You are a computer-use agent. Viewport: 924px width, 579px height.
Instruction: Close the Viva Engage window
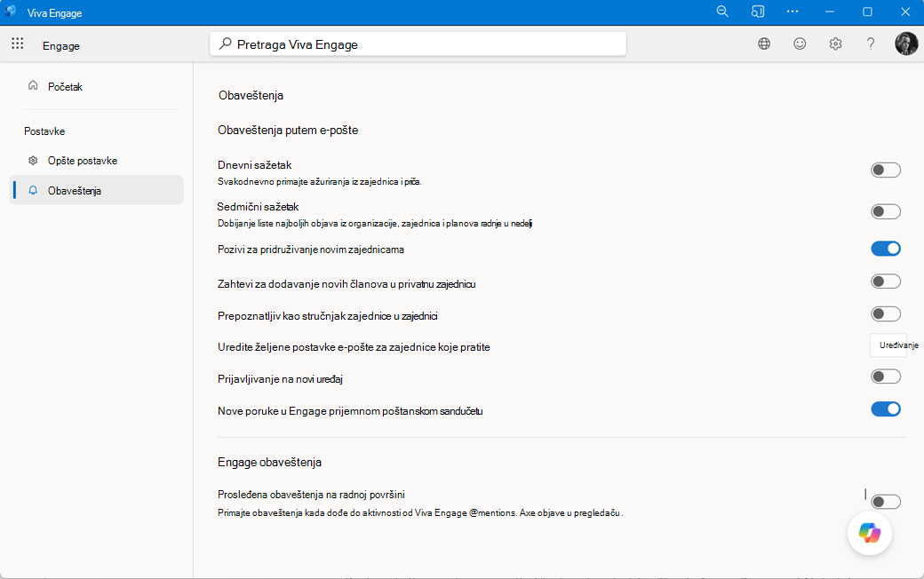[x=905, y=12]
